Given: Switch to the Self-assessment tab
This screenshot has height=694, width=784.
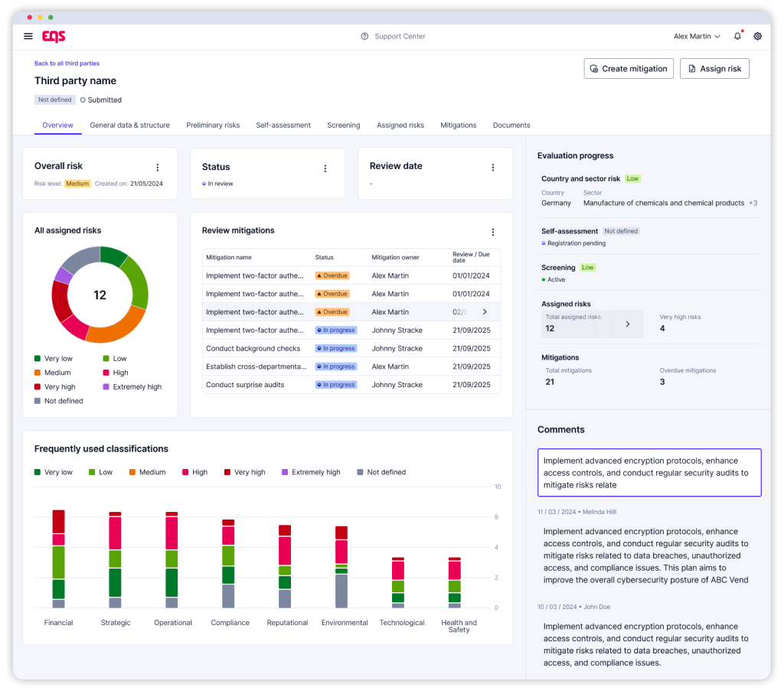Looking at the screenshot, I should coord(283,125).
